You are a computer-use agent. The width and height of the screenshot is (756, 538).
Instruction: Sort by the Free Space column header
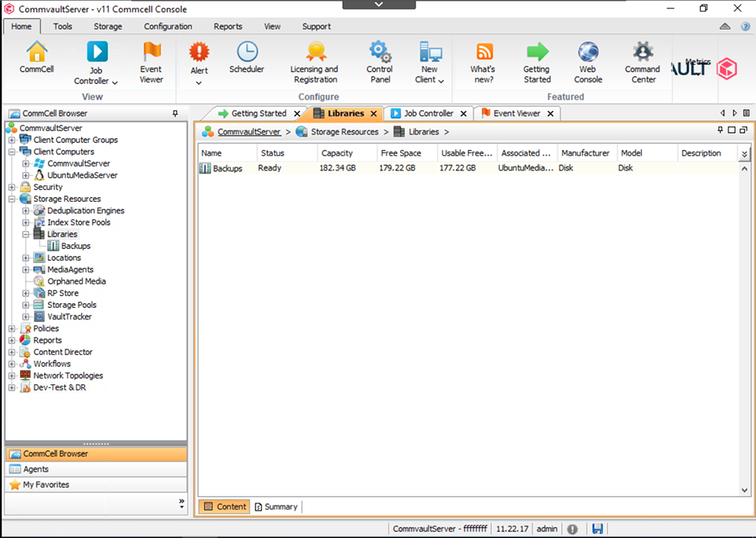tap(407, 153)
